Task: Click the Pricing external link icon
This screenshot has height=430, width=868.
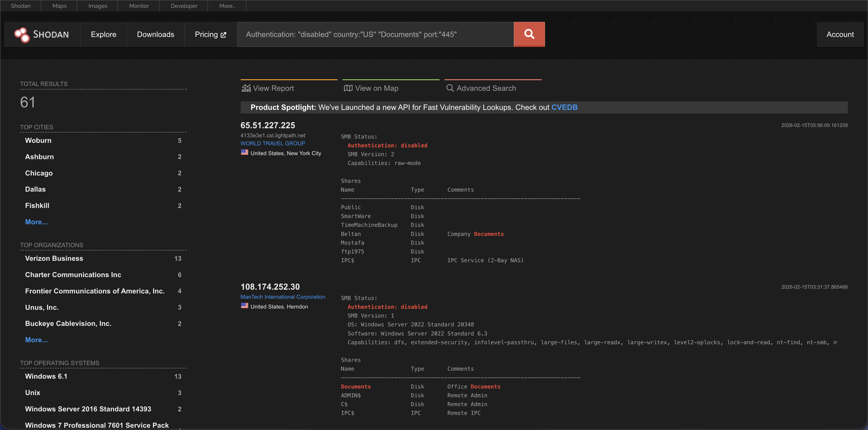Action: tap(223, 35)
